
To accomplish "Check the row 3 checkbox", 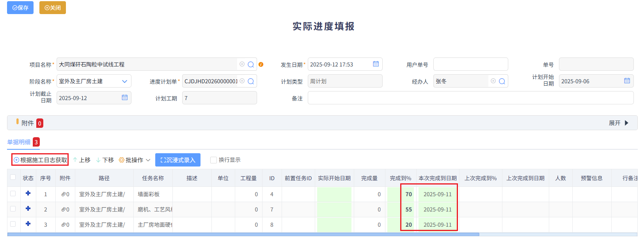I will tap(13, 224).
